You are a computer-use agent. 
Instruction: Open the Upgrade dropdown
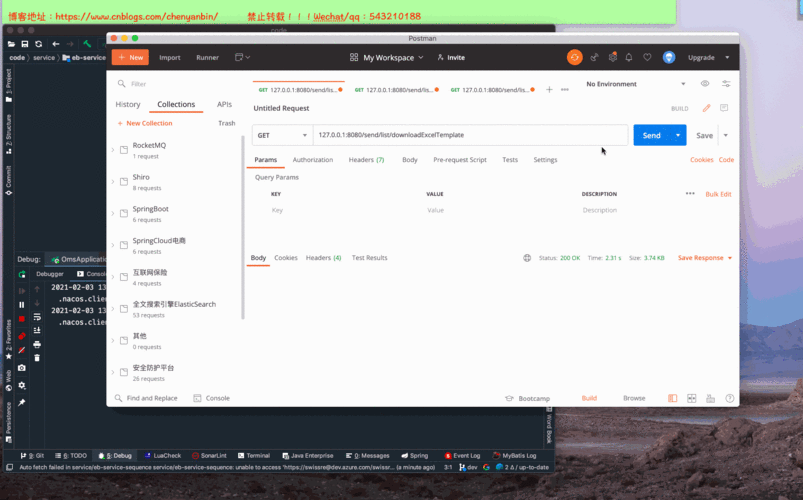[x=709, y=57]
